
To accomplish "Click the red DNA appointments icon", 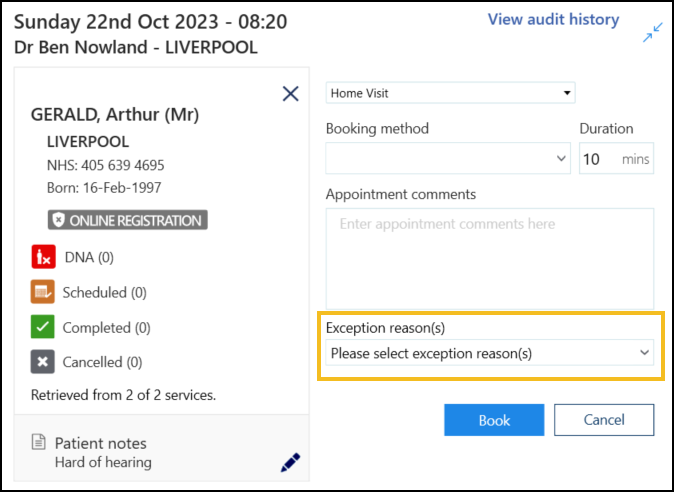I will coord(42,257).
